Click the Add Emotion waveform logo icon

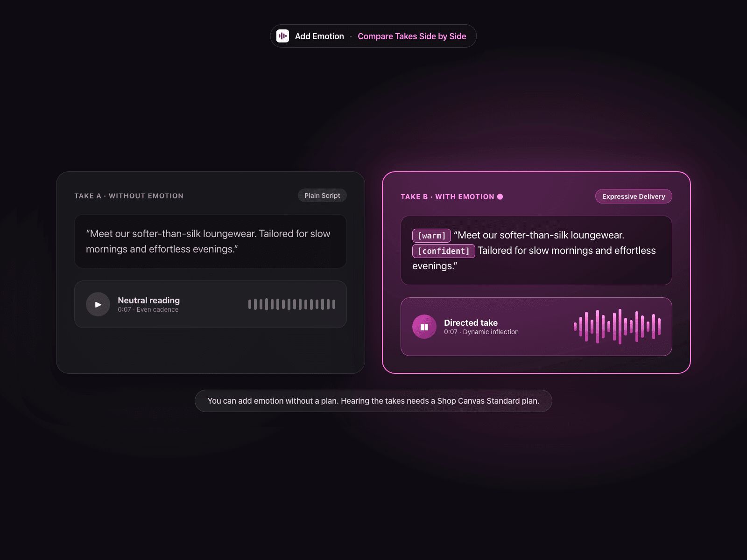pos(282,36)
